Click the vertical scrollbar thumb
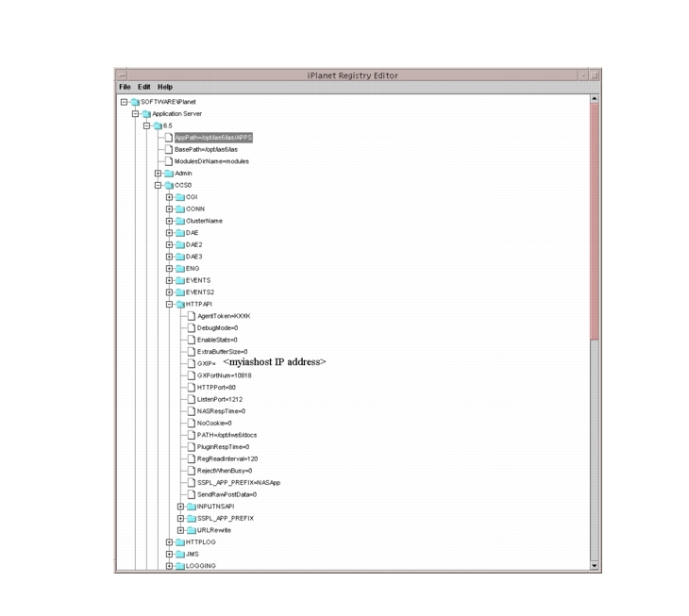Viewport: 689px width, 616px height. pyautogui.click(x=594, y=222)
